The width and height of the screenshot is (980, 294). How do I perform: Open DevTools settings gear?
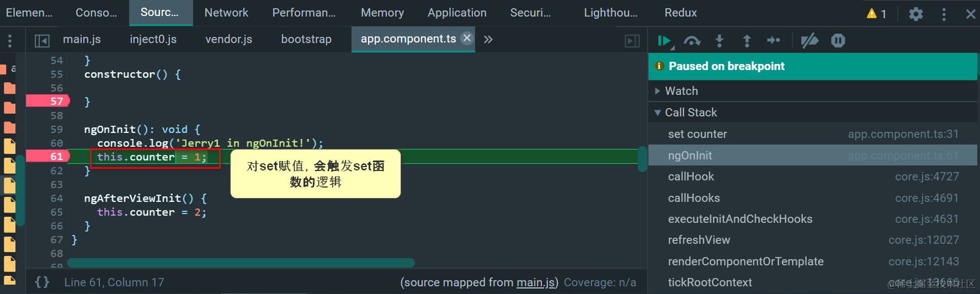pos(915,14)
